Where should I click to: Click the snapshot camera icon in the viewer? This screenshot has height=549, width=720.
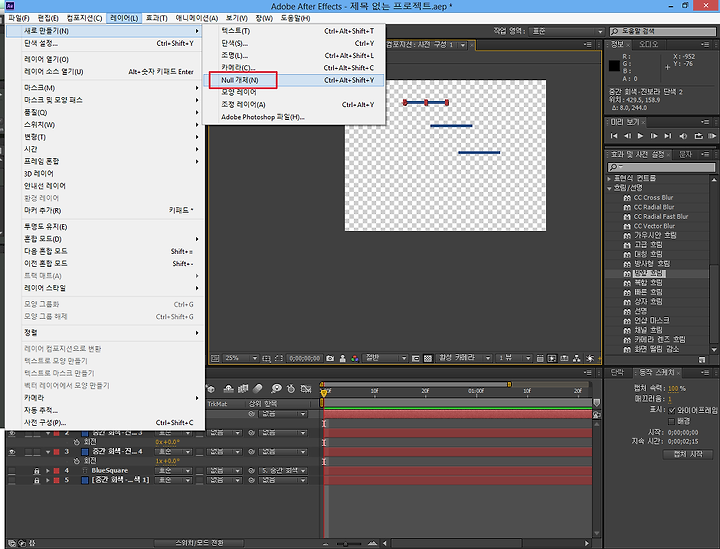330,359
